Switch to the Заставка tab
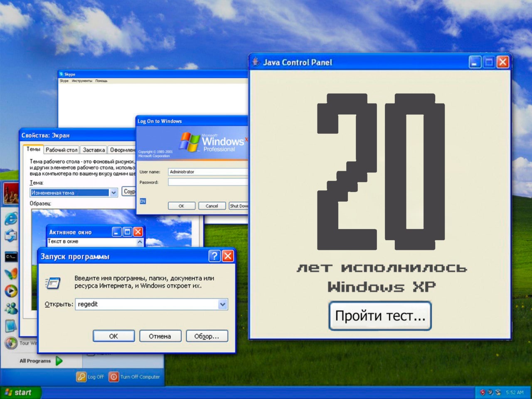The image size is (532, 399). tap(94, 150)
